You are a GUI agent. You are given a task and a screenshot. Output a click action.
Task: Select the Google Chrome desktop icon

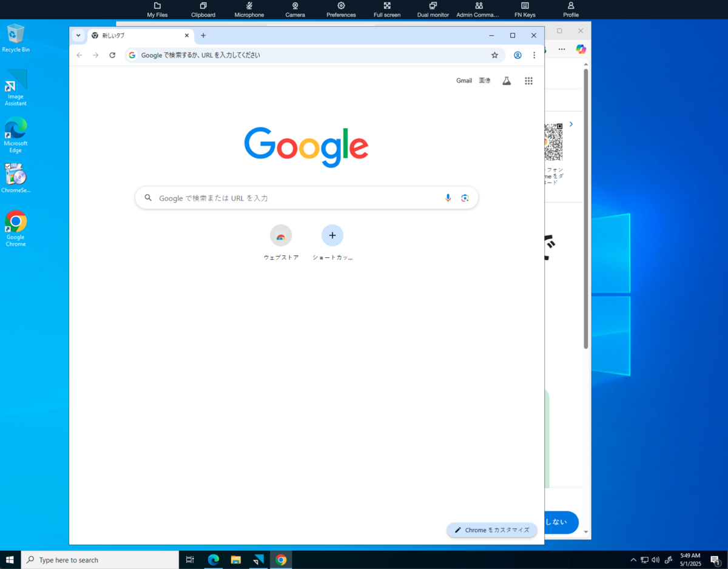(16, 229)
